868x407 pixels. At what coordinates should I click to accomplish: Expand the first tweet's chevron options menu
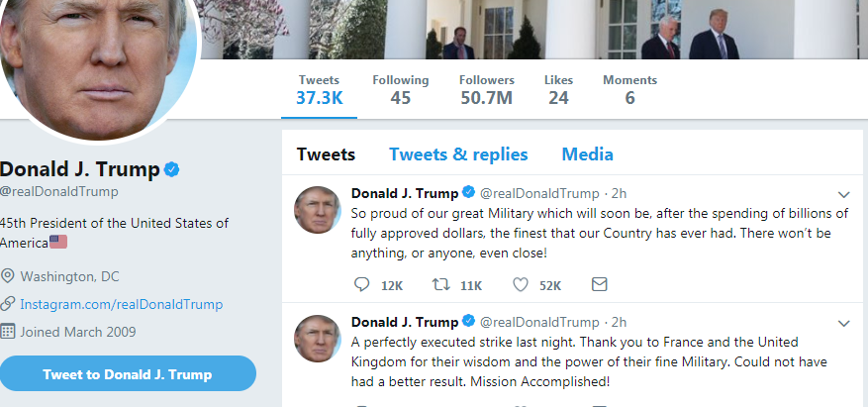coord(843,194)
